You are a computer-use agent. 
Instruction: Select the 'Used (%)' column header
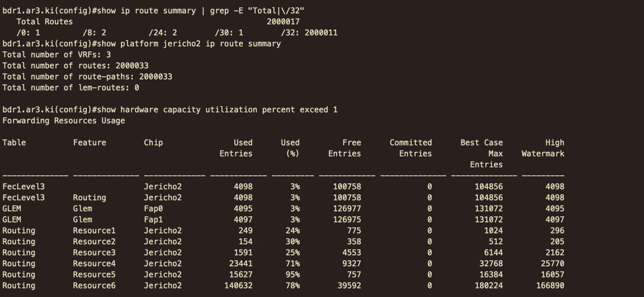tap(290, 148)
